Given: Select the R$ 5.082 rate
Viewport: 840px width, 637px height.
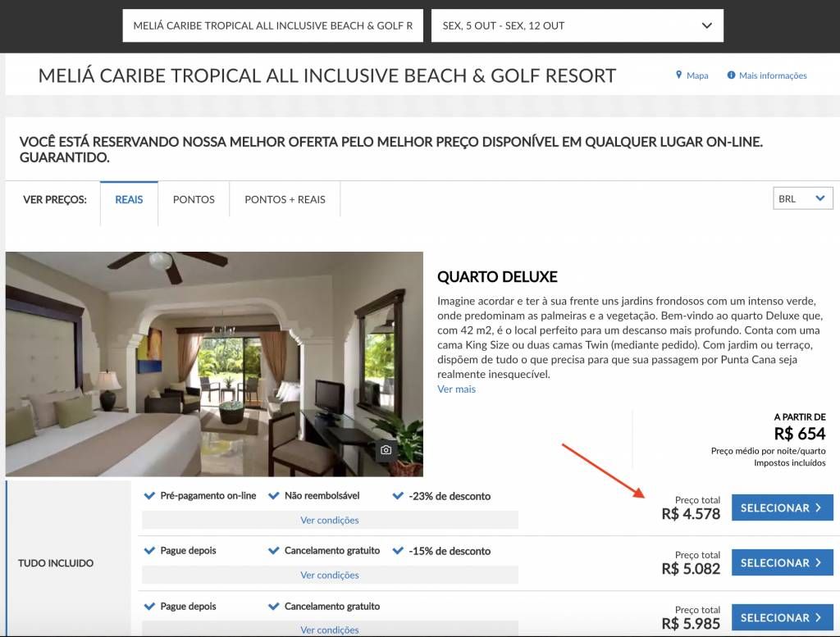Looking at the screenshot, I should 782,562.
